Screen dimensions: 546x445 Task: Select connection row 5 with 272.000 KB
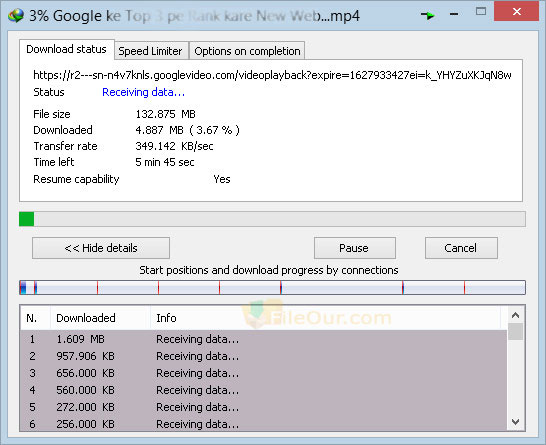pos(264,407)
